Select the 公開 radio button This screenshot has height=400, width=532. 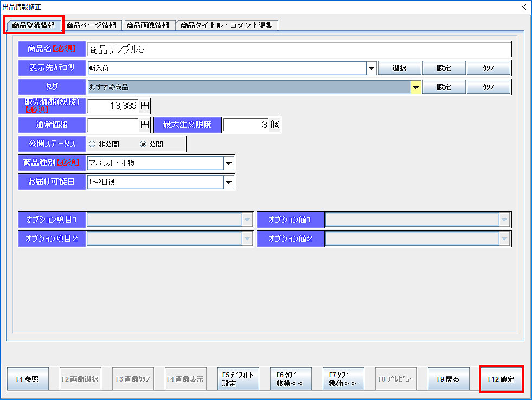pyautogui.click(x=143, y=145)
